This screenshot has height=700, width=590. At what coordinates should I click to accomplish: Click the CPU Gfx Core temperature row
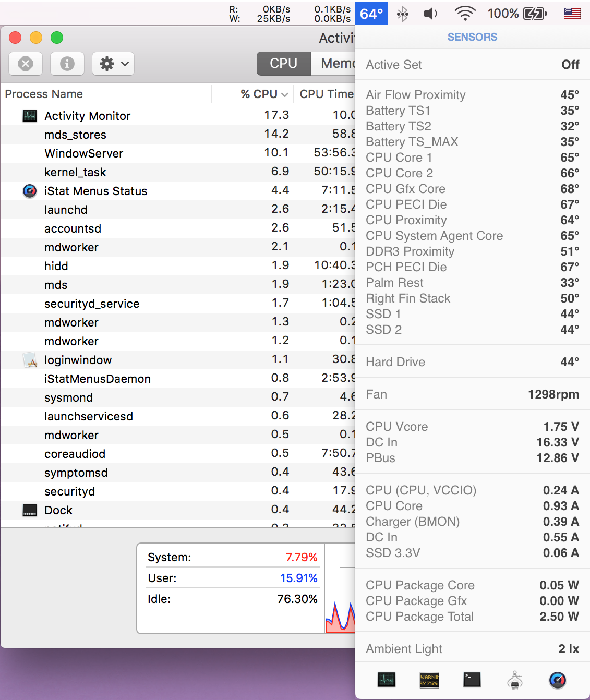(x=473, y=189)
